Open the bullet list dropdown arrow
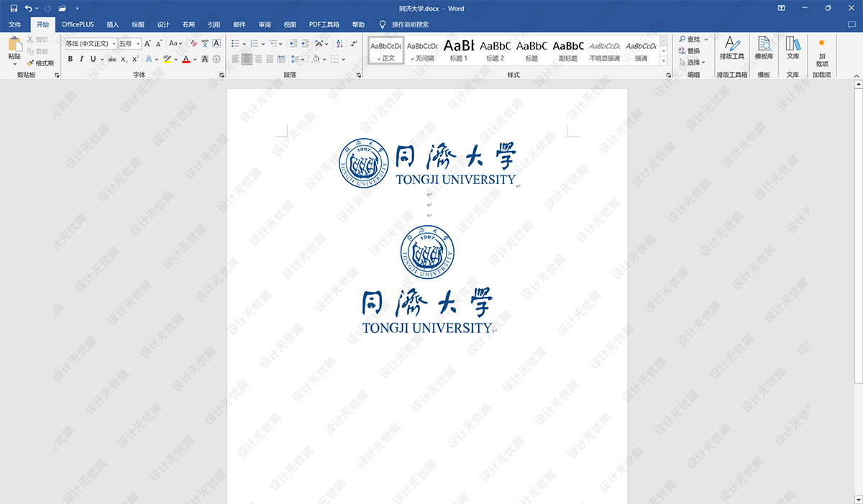Viewport: 863px width, 504px height. [x=245, y=44]
